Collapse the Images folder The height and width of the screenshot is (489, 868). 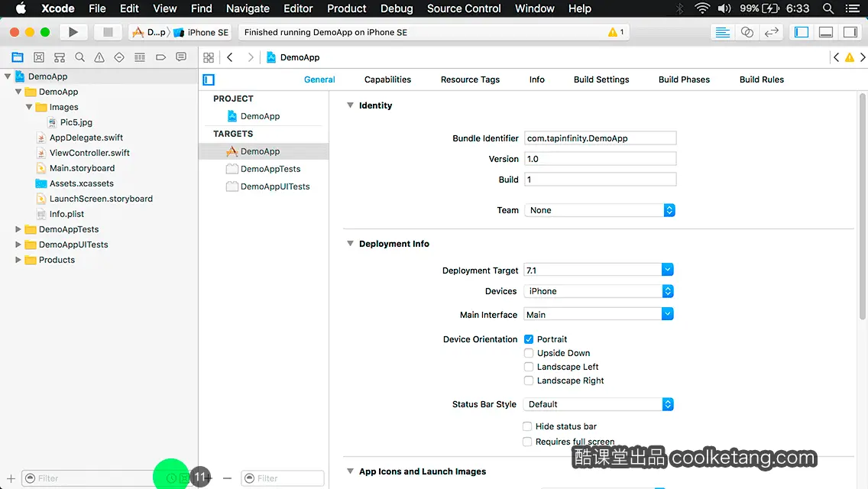(x=29, y=107)
